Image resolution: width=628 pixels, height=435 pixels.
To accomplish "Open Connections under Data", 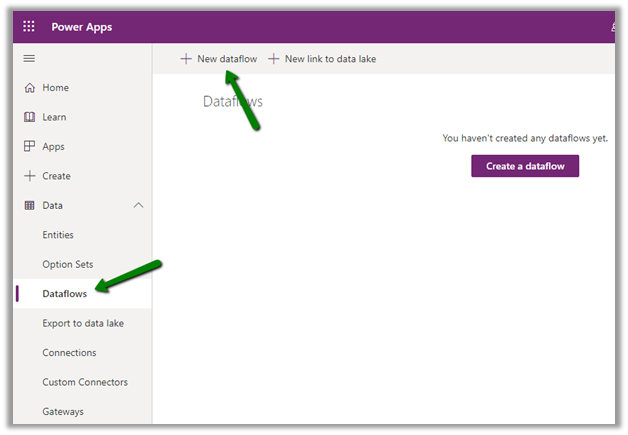I will pos(69,352).
